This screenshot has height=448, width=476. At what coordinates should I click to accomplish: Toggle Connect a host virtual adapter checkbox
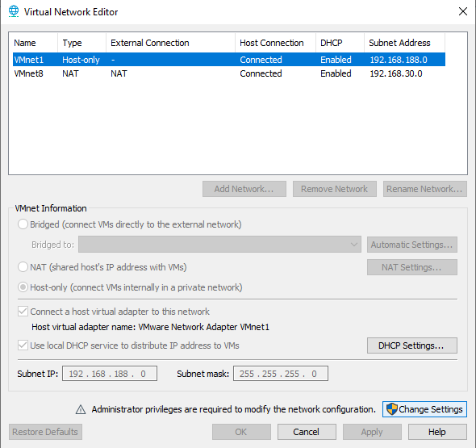coord(23,312)
